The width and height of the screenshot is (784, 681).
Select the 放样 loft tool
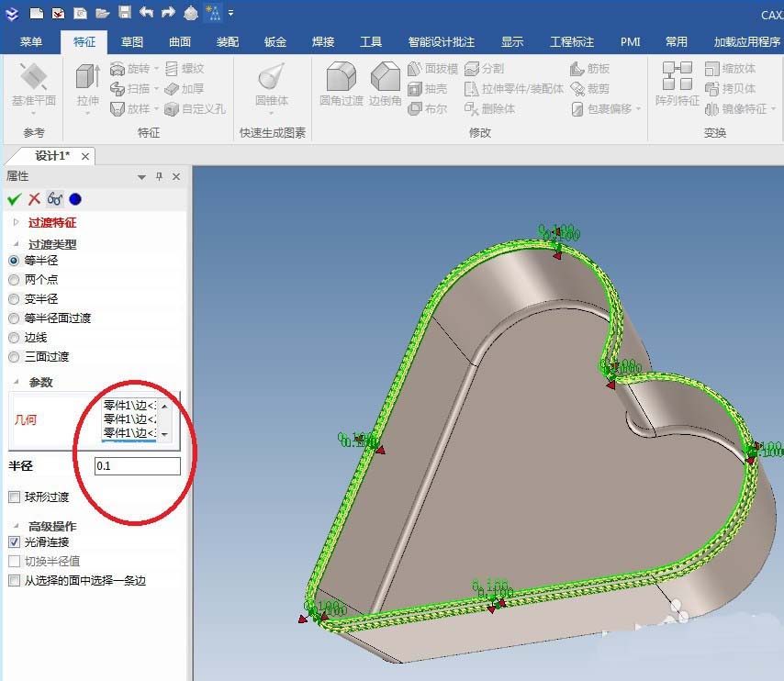tap(130, 108)
